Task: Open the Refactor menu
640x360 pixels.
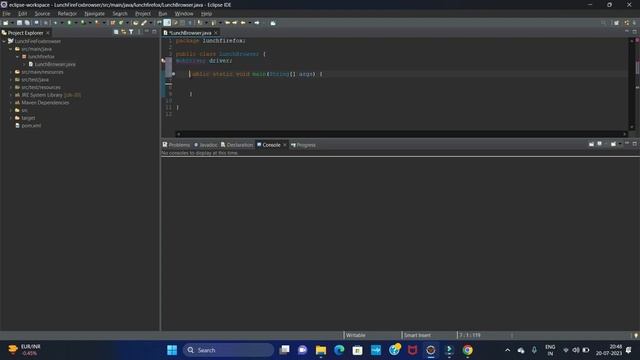Action: [x=67, y=13]
